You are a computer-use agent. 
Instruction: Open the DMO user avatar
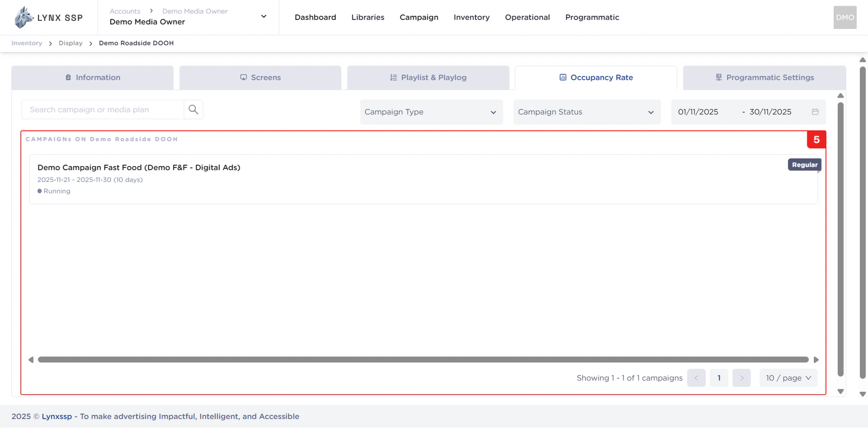[845, 18]
